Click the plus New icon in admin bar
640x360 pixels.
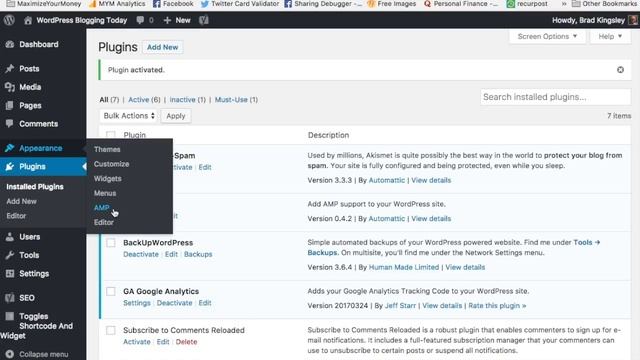[x=167, y=20]
